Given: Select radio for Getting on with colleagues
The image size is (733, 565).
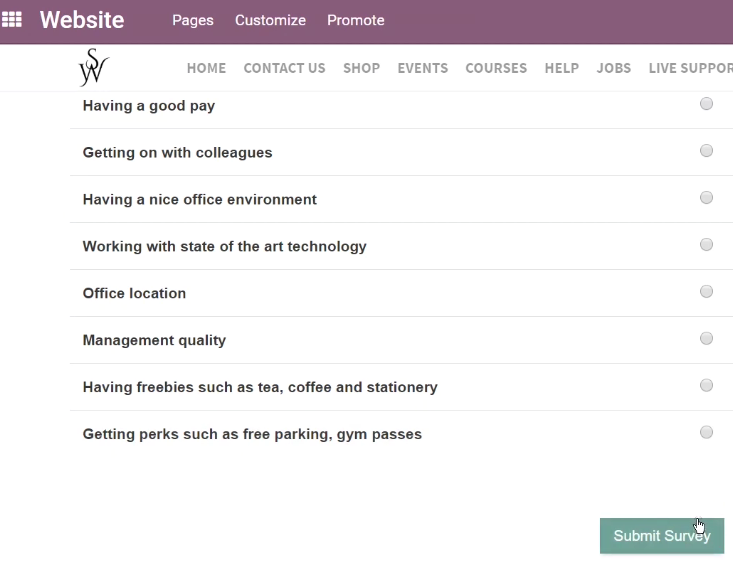Looking at the screenshot, I should point(706,150).
